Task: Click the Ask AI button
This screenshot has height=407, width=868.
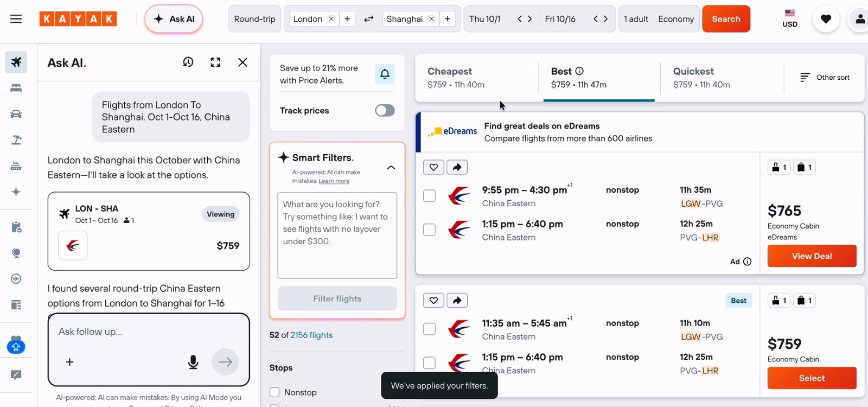Action: click(x=174, y=19)
